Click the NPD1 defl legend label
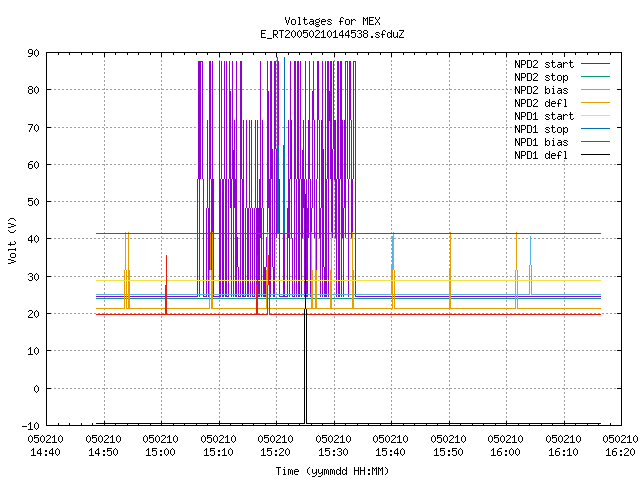The height and width of the screenshot is (480, 640). tap(541, 155)
